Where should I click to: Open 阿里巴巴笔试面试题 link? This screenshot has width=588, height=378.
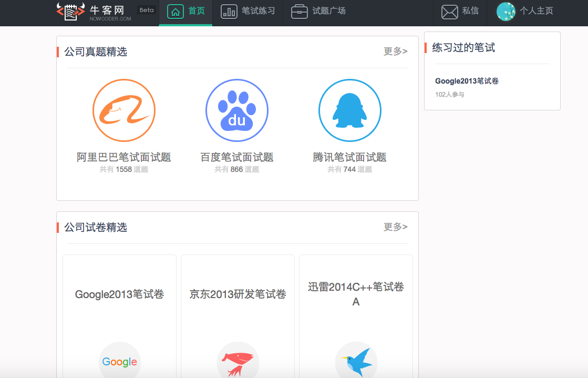point(124,157)
